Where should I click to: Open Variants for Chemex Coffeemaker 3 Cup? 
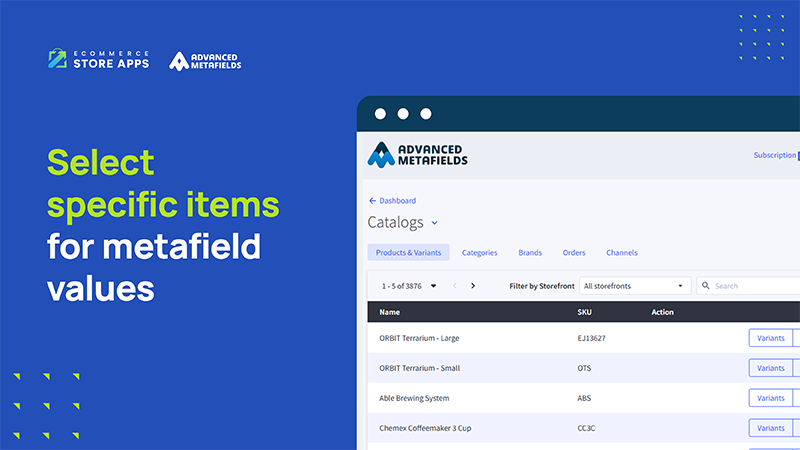pyautogui.click(x=771, y=428)
